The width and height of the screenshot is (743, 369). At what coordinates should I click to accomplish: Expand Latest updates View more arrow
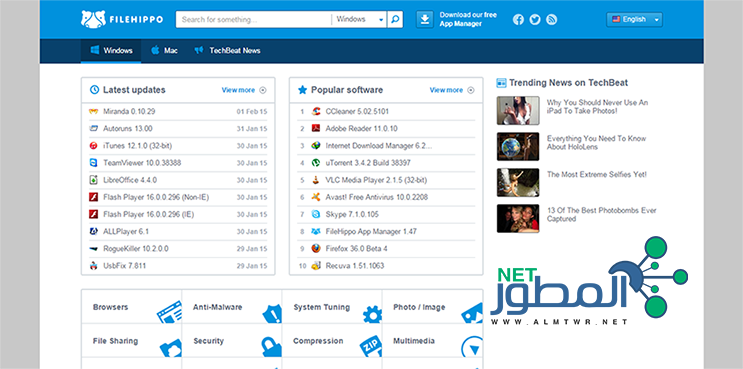pos(263,90)
